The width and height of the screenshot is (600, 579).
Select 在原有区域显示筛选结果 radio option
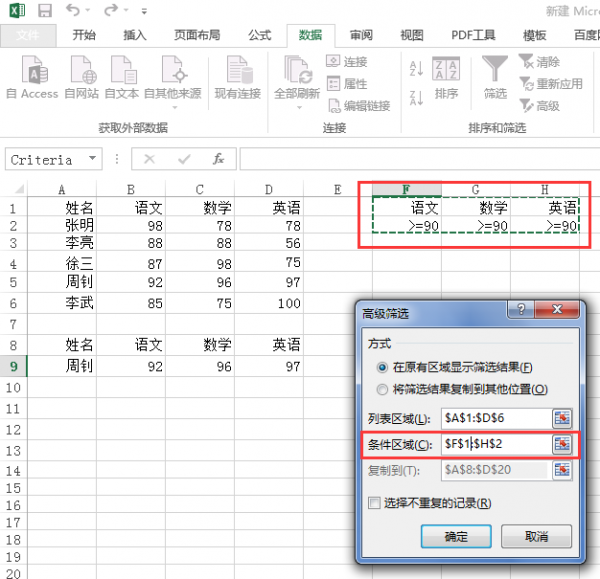[382, 367]
